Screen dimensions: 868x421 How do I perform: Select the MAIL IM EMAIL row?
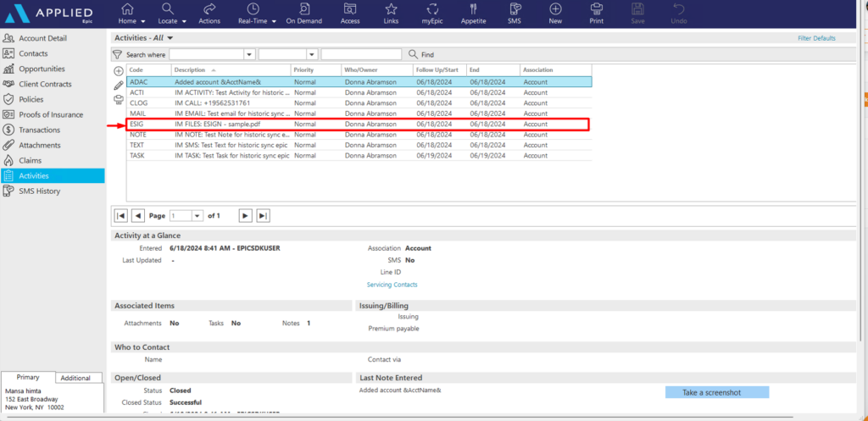pos(359,114)
